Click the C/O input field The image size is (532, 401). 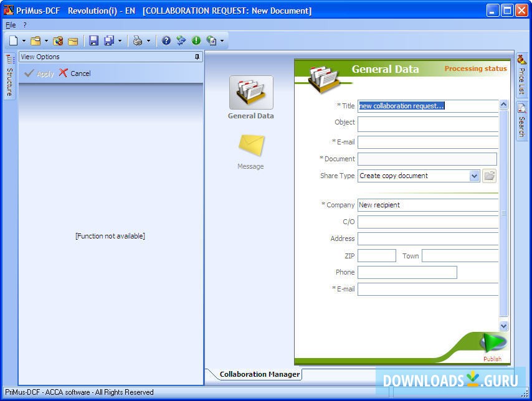click(428, 222)
